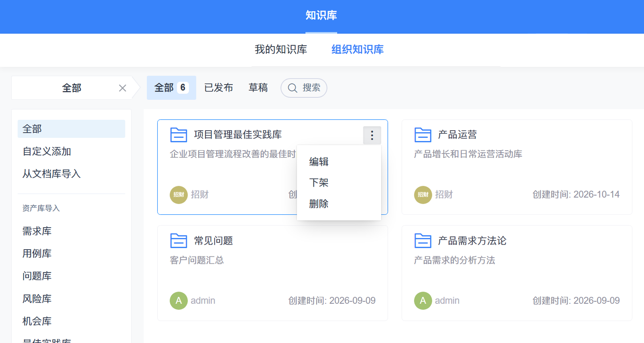Click folder icon of 常见问题 card
644x343 pixels.
(x=179, y=241)
